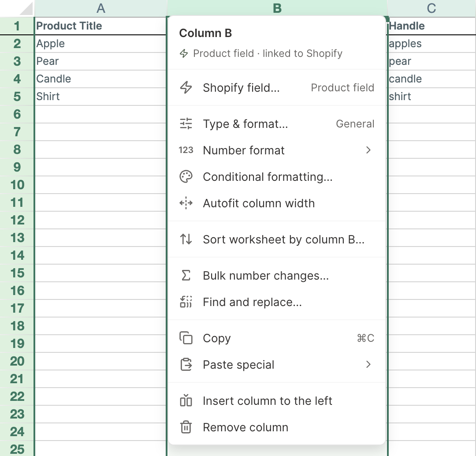Click the Pear cell in column A
This screenshot has width=476, height=456.
coord(100,61)
